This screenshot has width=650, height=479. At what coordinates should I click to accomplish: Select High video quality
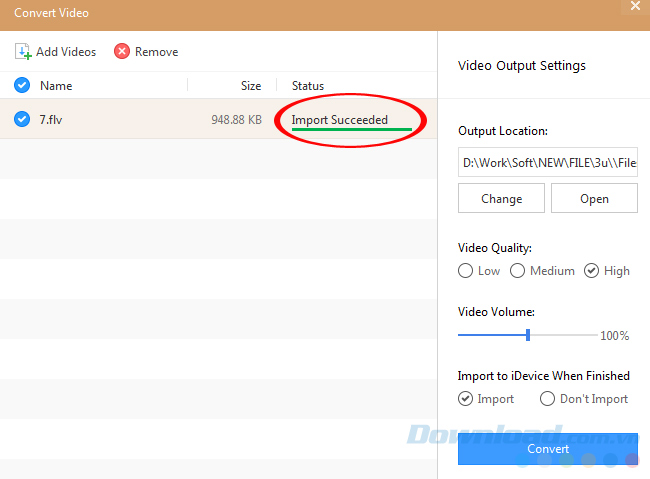[591, 271]
